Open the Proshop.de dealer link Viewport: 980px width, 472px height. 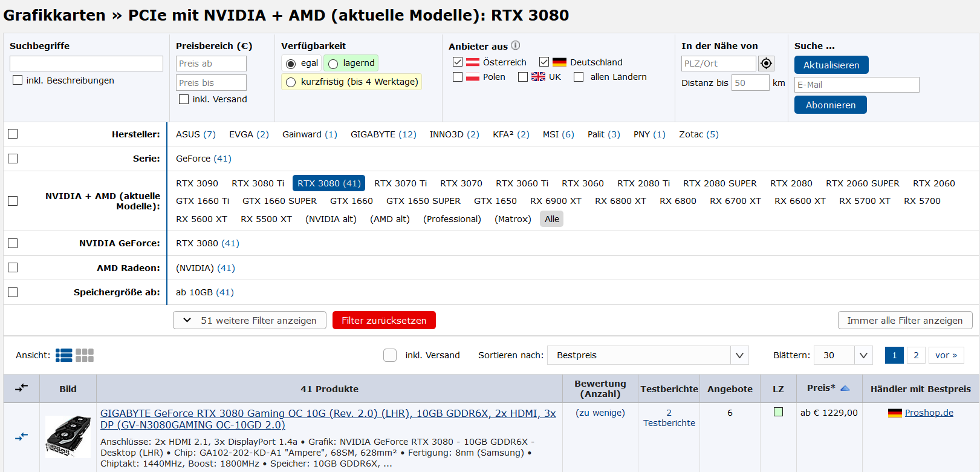(929, 413)
